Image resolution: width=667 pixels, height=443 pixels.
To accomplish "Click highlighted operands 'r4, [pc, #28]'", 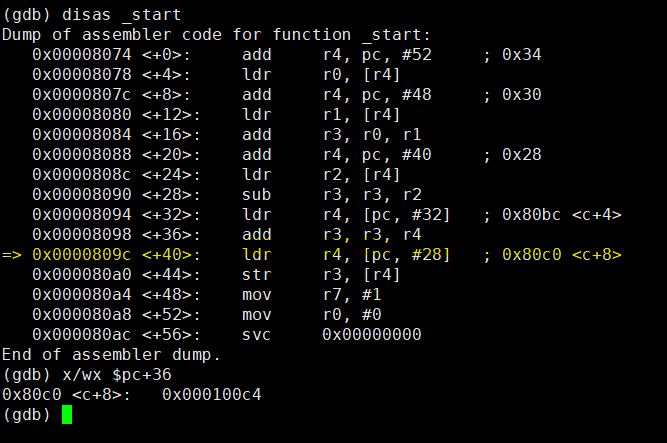I will point(387,255).
